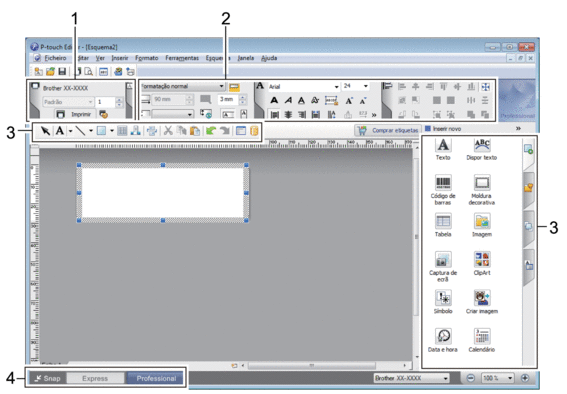567x394 pixels.
Task: Insert a Tabela from the side panel
Action: click(x=443, y=225)
